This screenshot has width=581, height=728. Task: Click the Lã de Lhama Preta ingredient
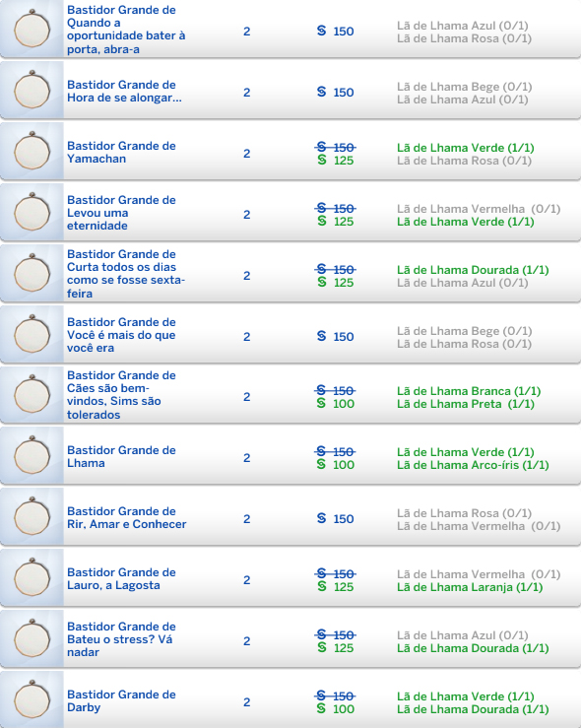point(466,404)
